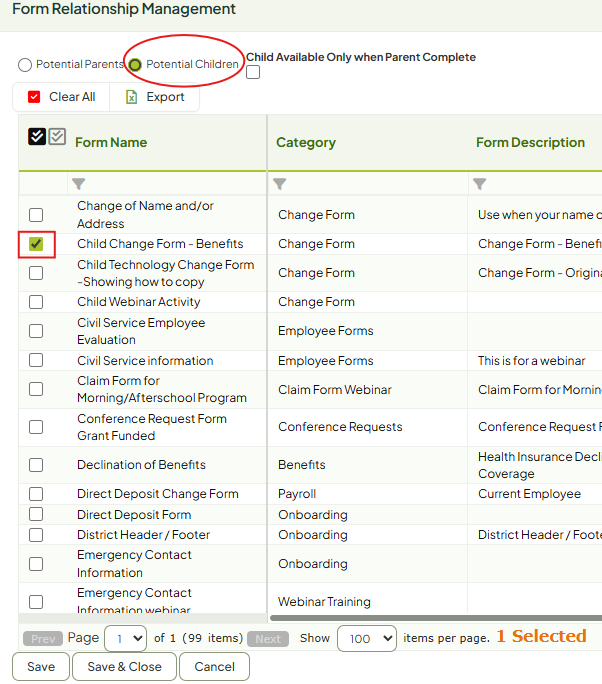Check Child Technology Change Form row
The width and height of the screenshot is (602, 684).
pyautogui.click(x=36, y=273)
